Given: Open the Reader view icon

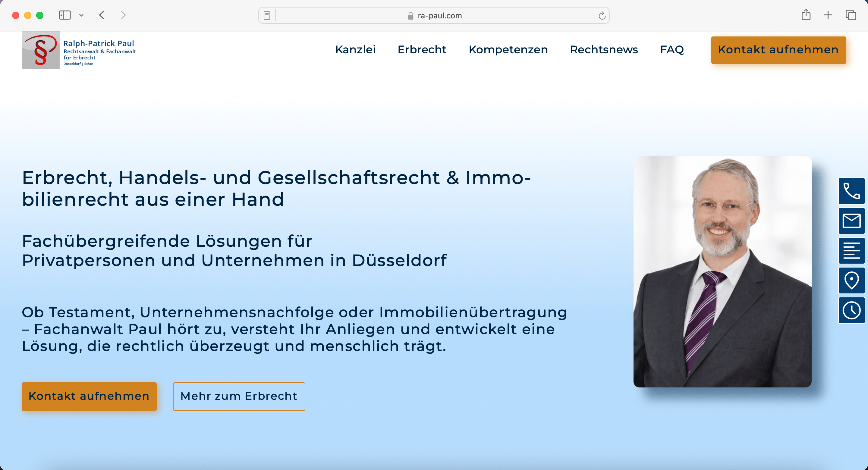Looking at the screenshot, I should coord(267,15).
